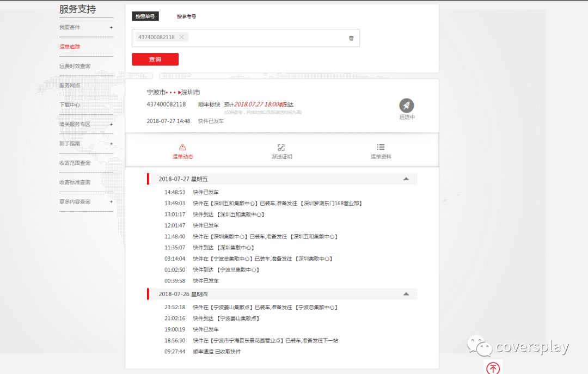Switch to the 按参考号 tab
Image resolution: width=588 pixels, height=374 pixels.
click(x=186, y=16)
